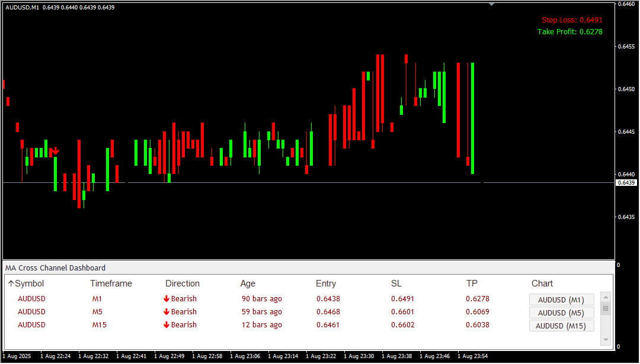
Task: Sort dashboard by Direction column header
Action: (x=182, y=284)
